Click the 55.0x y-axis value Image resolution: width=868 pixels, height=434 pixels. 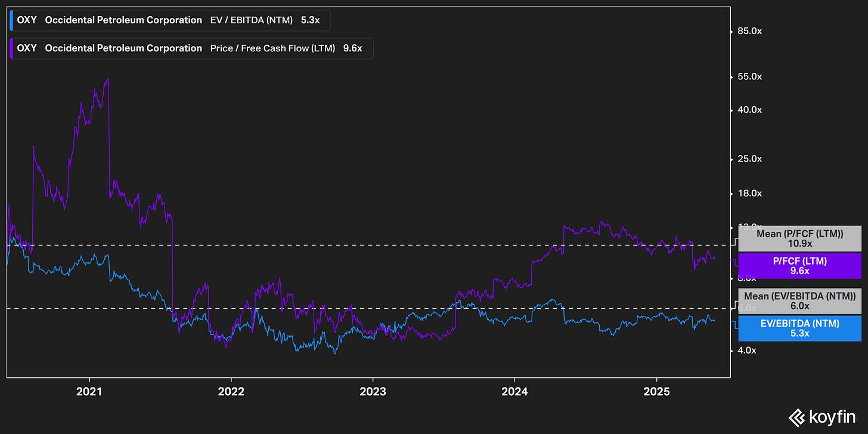tap(749, 77)
